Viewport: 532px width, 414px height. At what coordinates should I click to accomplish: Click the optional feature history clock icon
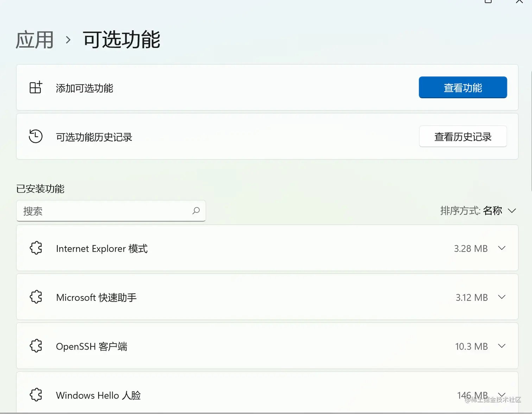point(36,136)
